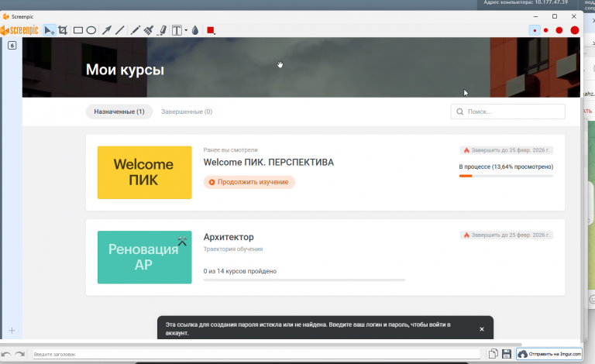Select the Crop tool

[x=63, y=30]
